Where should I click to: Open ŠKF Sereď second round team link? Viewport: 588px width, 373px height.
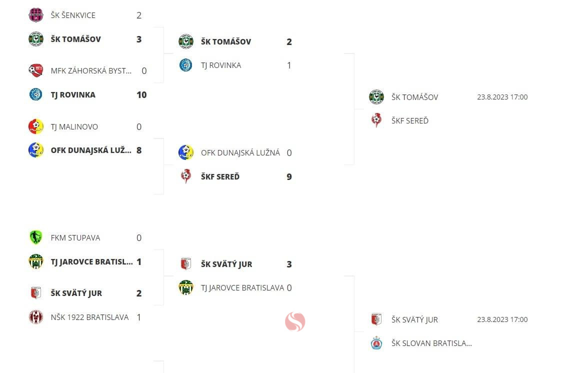pyautogui.click(x=220, y=176)
